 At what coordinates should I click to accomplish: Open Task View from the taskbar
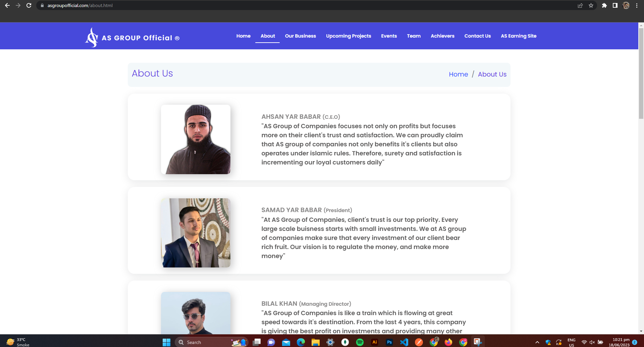point(257,342)
